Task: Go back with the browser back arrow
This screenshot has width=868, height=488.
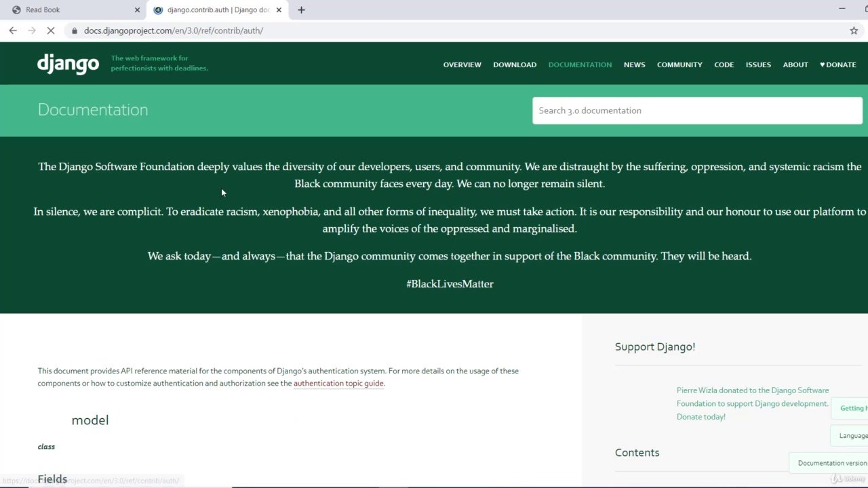Action: click(x=13, y=30)
